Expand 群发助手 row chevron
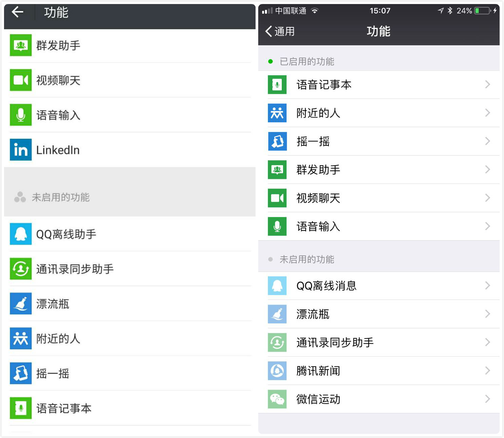 click(x=488, y=169)
